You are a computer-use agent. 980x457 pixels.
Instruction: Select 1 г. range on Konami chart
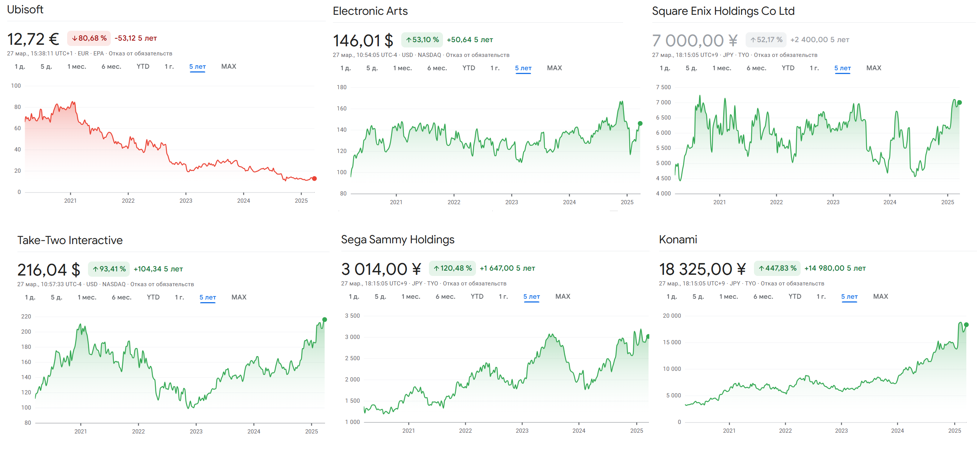821,296
